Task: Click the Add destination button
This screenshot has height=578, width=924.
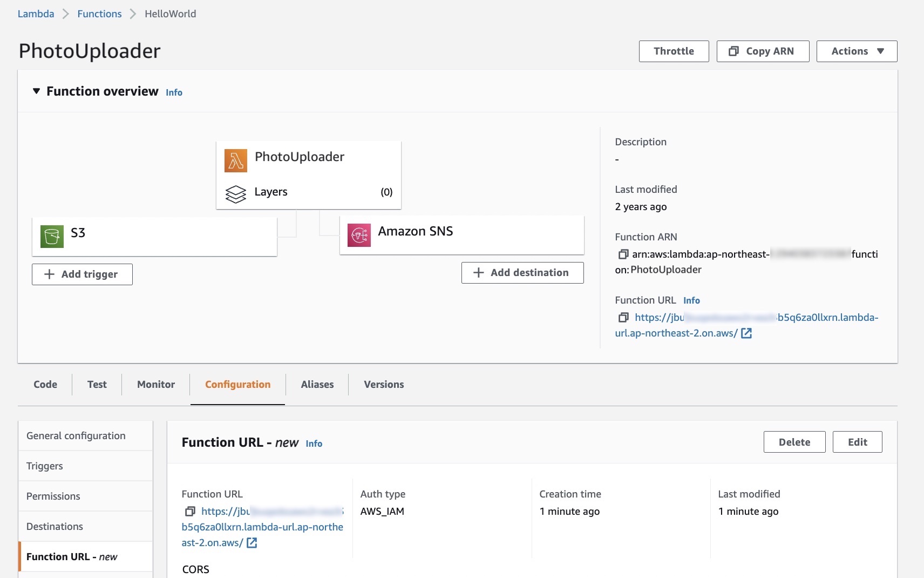Action: click(522, 273)
